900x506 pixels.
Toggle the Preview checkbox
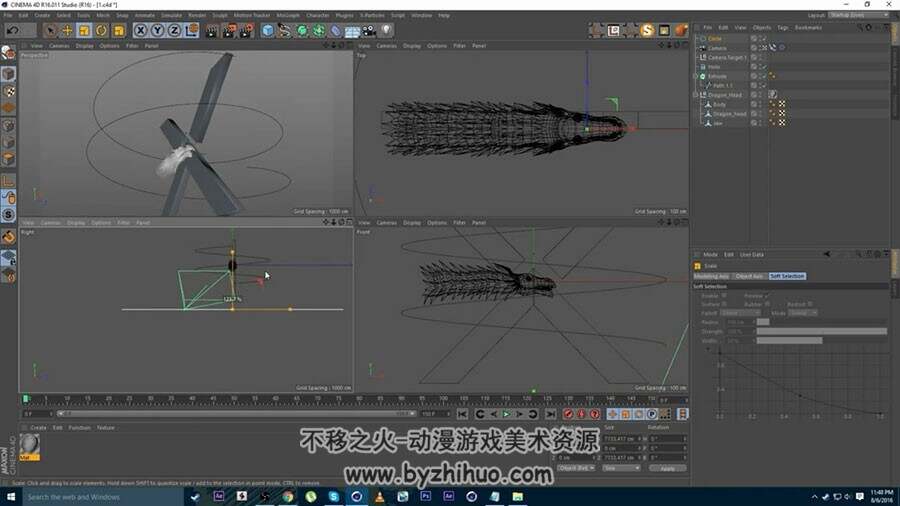[766, 295]
